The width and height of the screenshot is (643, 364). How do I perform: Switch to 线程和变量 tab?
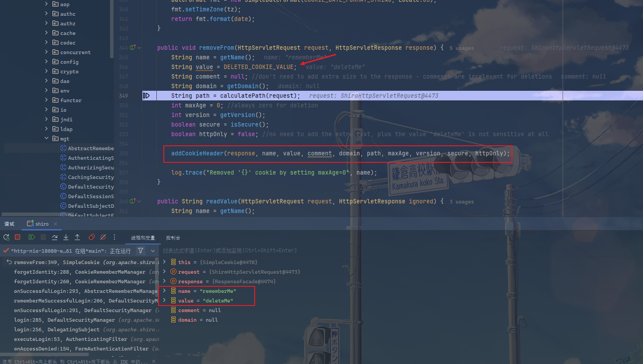143,238
